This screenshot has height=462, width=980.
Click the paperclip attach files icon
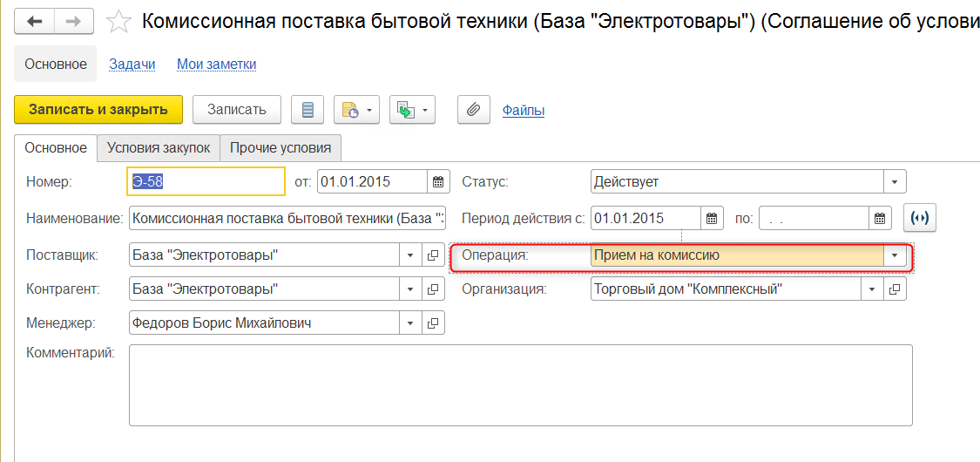pos(473,110)
